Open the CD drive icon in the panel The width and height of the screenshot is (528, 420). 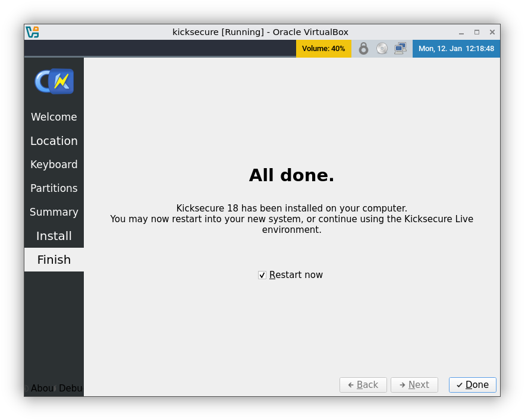pos(382,48)
